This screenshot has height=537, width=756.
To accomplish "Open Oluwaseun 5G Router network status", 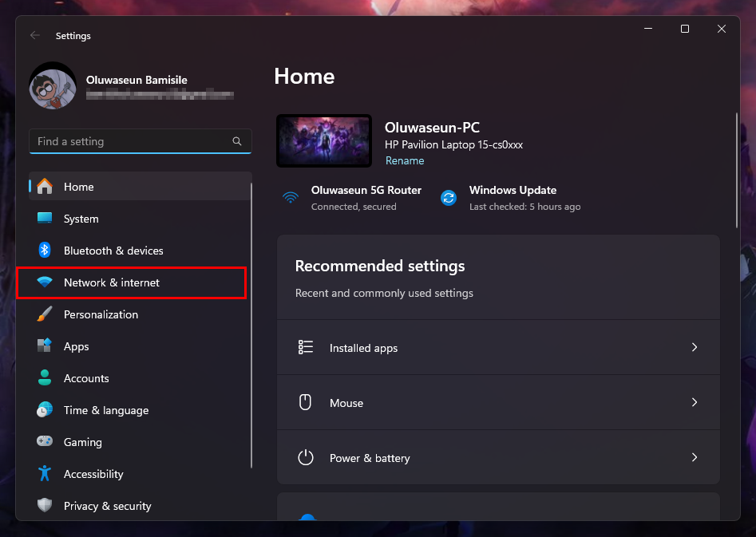I will (x=366, y=198).
